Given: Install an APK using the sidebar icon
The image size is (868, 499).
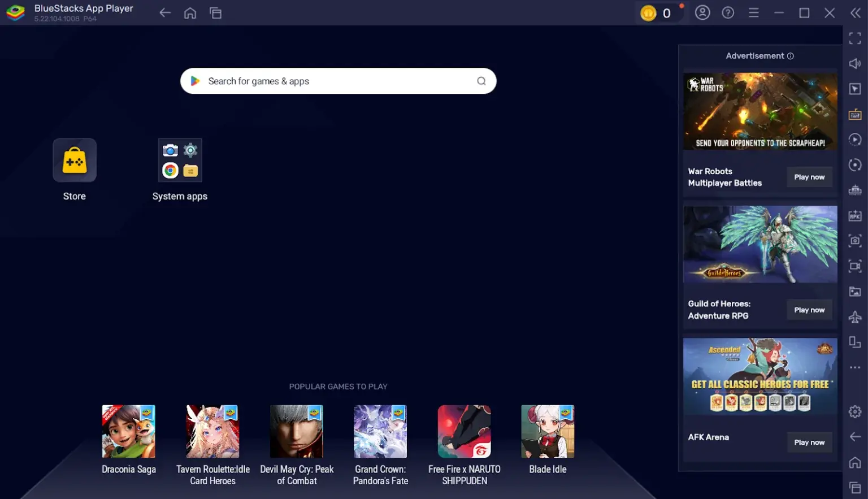Looking at the screenshot, I should click(855, 215).
